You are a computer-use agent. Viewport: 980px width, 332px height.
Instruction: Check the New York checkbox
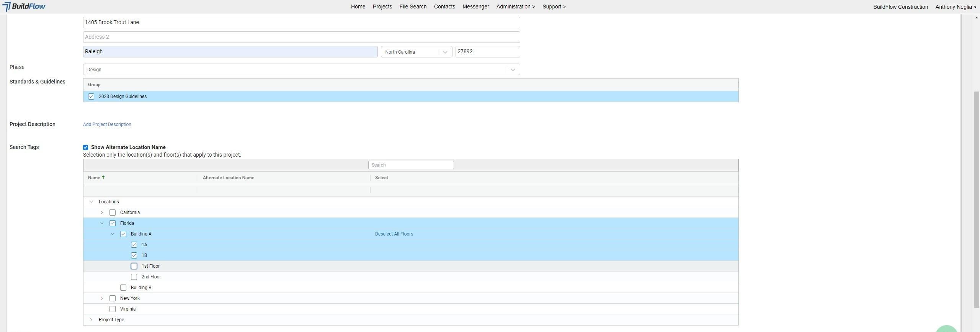point(113,298)
